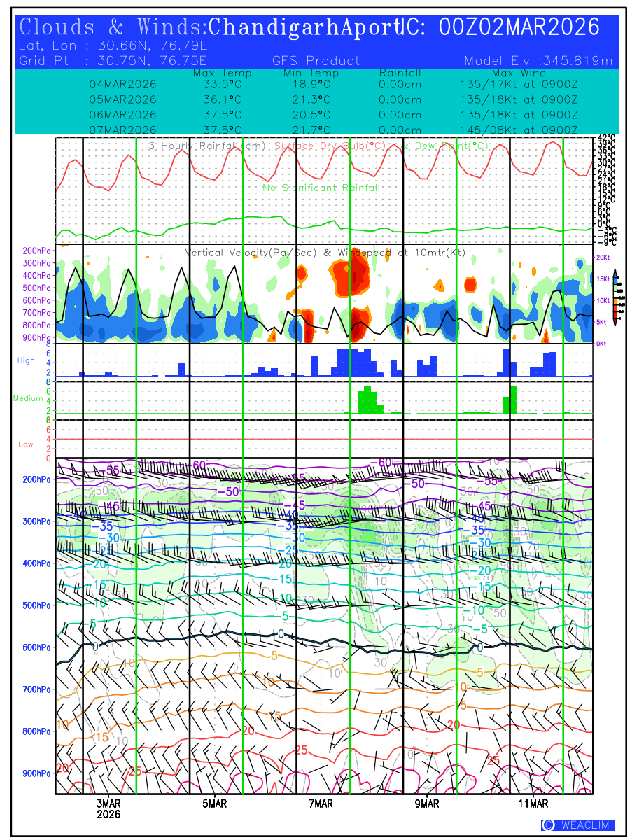Click 600hPa label on the lower wind chart
Screen dimensions: 630x840
point(36,647)
